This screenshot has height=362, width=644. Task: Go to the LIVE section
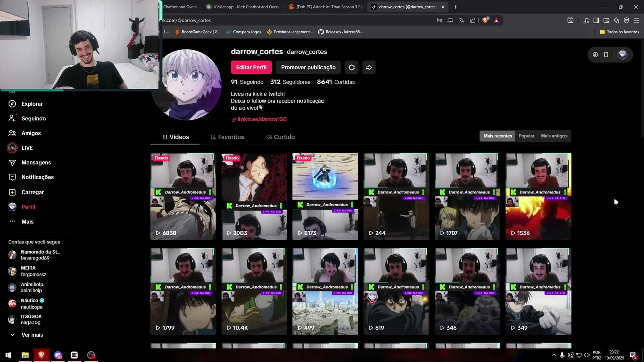tap(27, 148)
